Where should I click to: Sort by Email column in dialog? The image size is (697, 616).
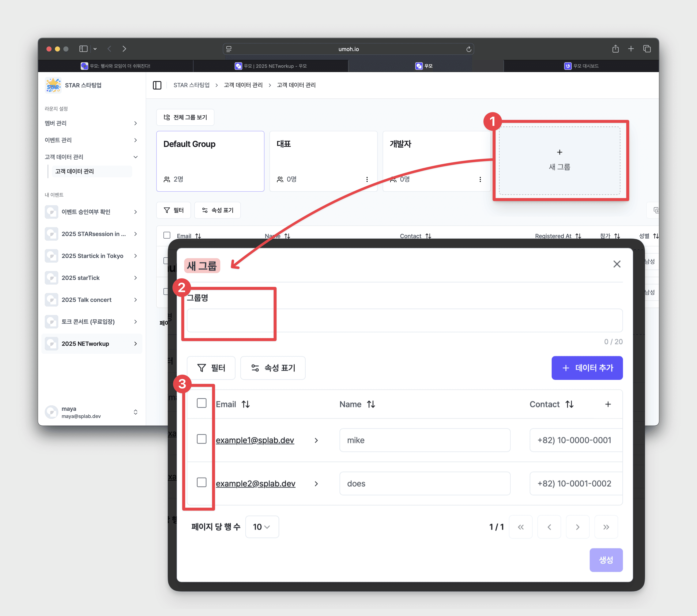click(245, 404)
